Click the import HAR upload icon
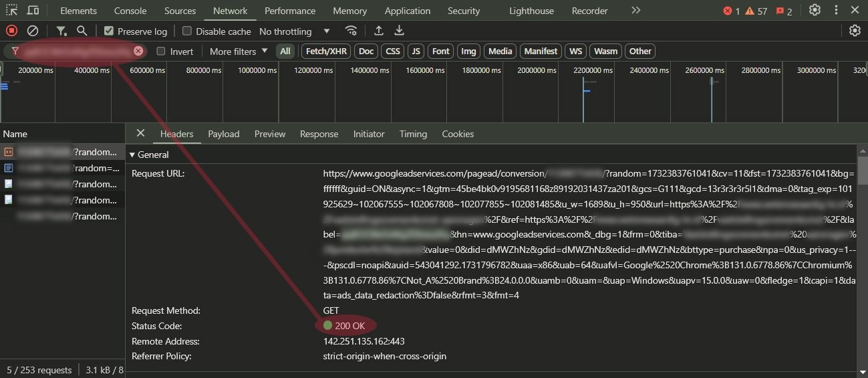The width and height of the screenshot is (868, 378). point(379,31)
